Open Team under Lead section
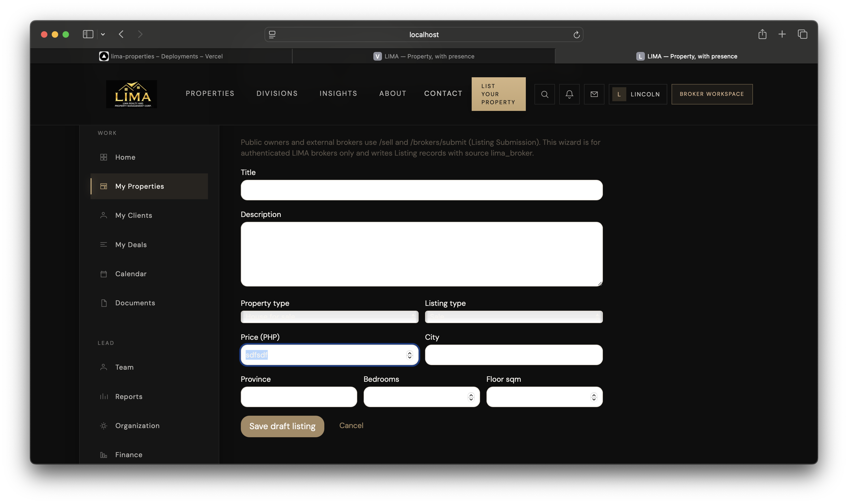The height and width of the screenshot is (504, 848). point(149,367)
